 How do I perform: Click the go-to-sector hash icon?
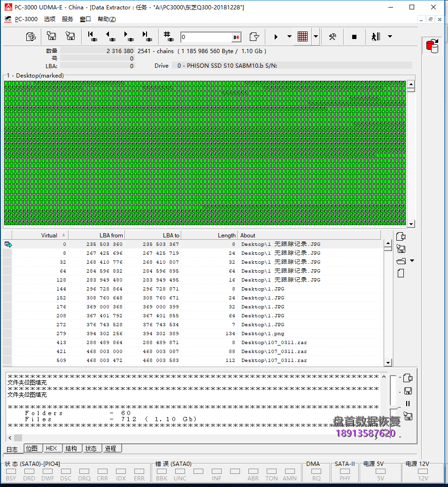pyautogui.click(x=169, y=36)
